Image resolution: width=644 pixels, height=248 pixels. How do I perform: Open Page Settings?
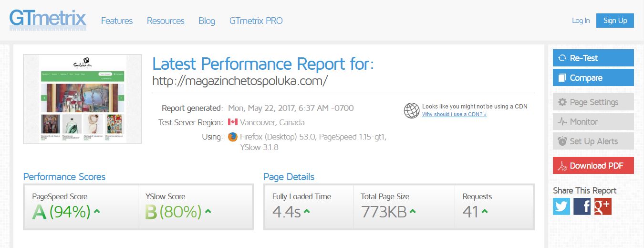[x=593, y=102]
